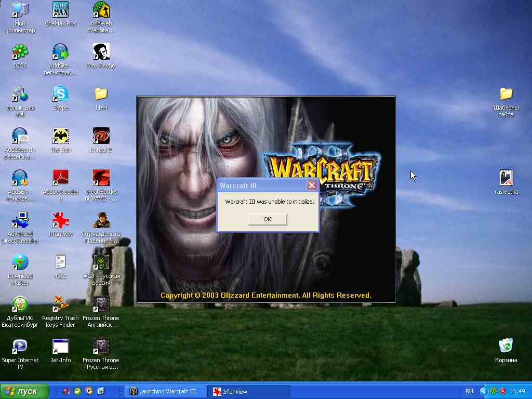Select The Bat! desktop icon
Viewport: 532px width, 399px height.
tap(60, 140)
